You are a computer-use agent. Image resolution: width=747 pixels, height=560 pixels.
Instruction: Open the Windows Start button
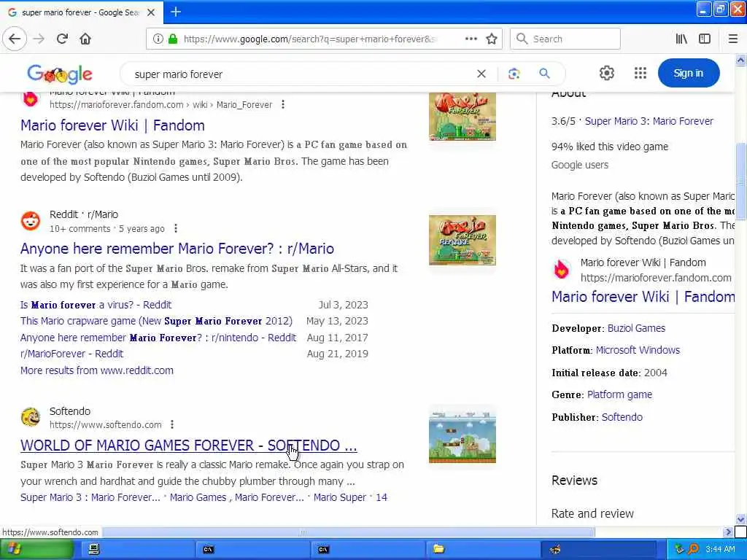(36, 549)
